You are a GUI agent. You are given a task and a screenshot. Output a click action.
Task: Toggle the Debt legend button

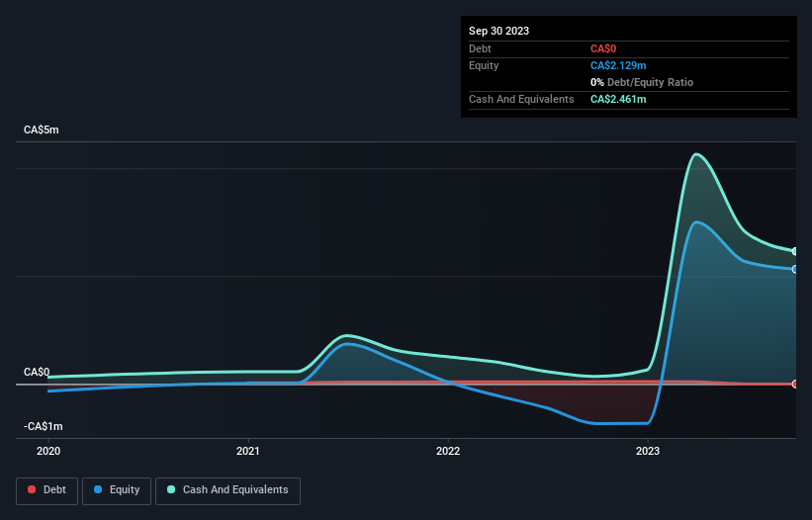click(x=47, y=490)
